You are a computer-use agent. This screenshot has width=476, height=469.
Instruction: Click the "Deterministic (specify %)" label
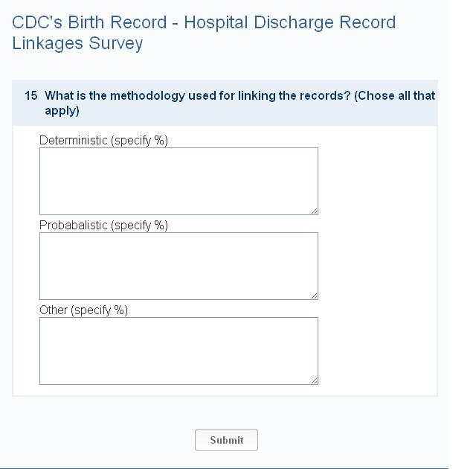point(103,140)
